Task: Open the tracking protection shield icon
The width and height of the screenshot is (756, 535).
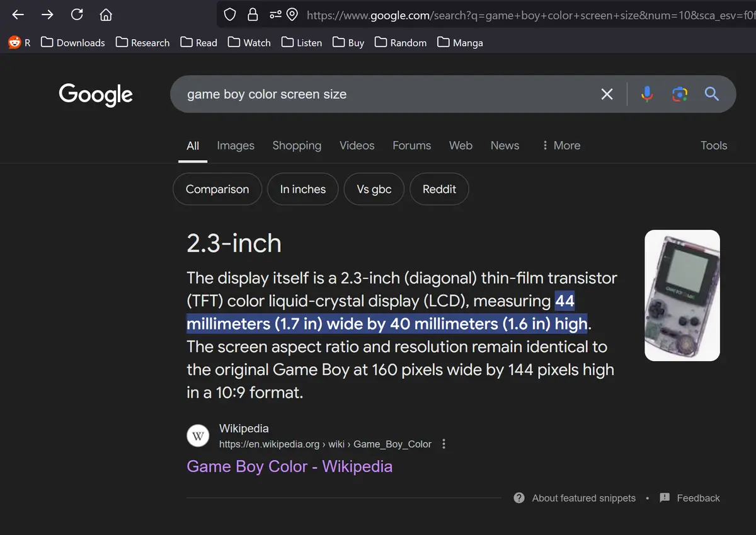Action: click(230, 14)
